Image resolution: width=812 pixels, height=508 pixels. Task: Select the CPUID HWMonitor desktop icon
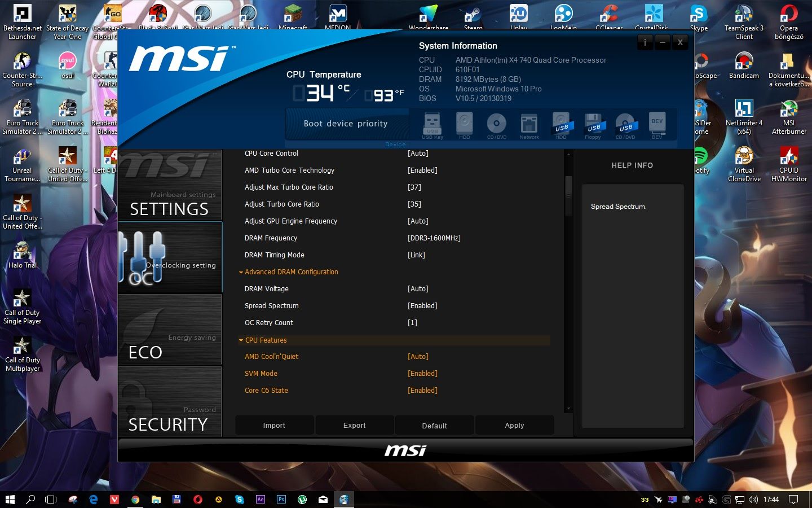(x=789, y=165)
